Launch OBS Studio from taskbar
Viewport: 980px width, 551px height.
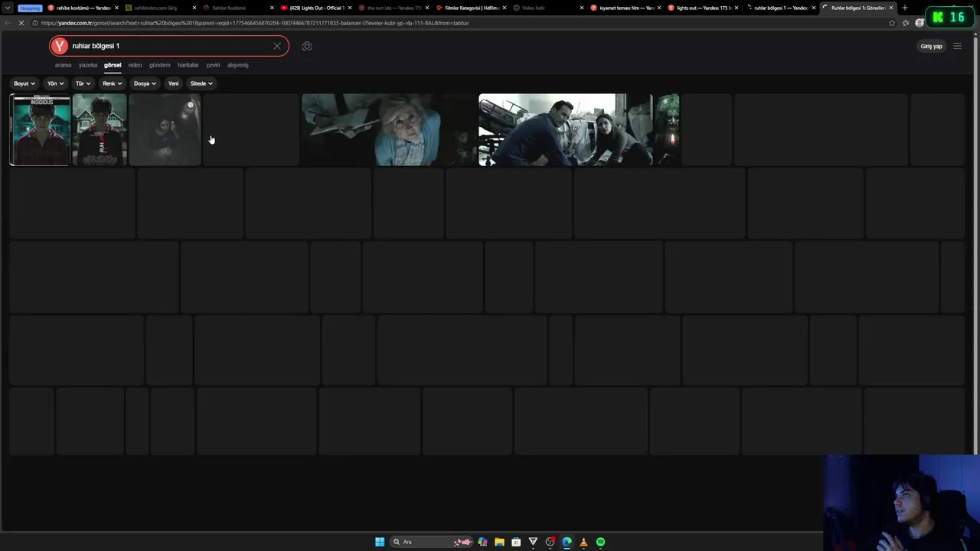tap(550, 542)
